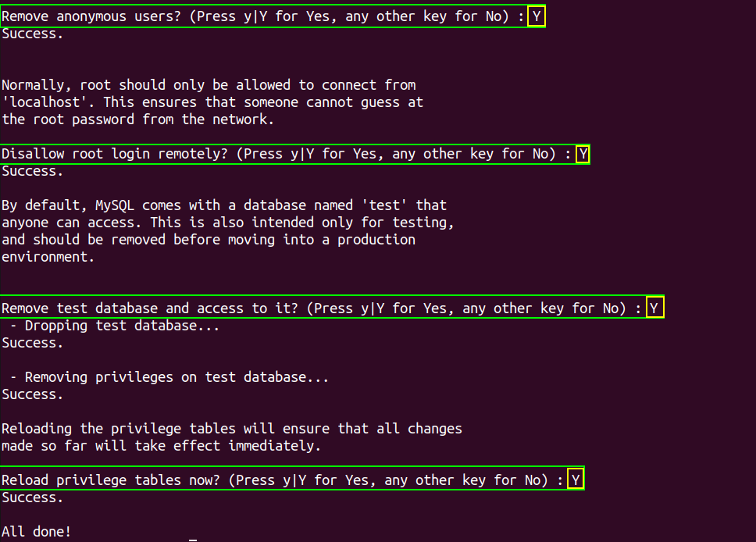Viewport: 756px width, 542px height.
Task: Click the terminal cursor at the bottom
Action: tap(193, 539)
